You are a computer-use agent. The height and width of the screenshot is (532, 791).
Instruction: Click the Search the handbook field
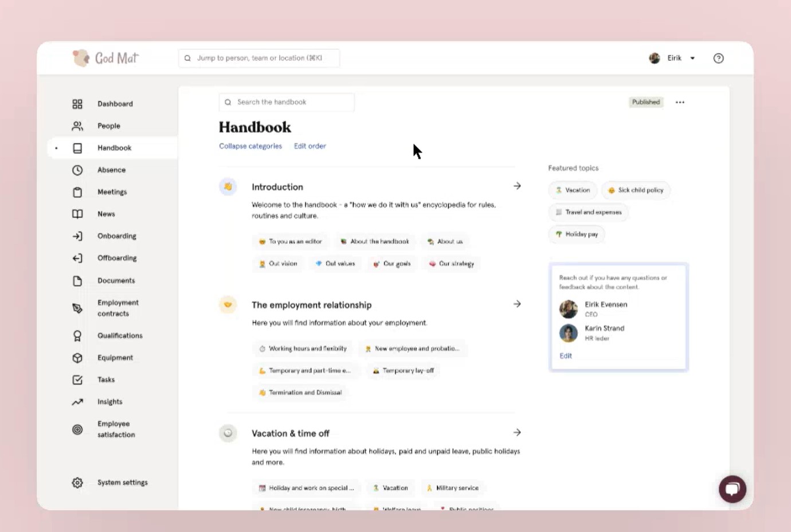(x=285, y=102)
